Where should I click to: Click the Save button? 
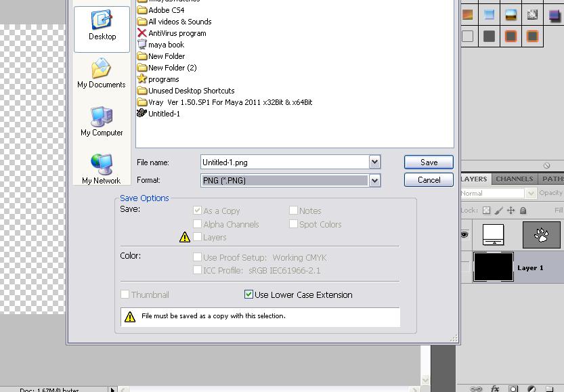pos(429,162)
